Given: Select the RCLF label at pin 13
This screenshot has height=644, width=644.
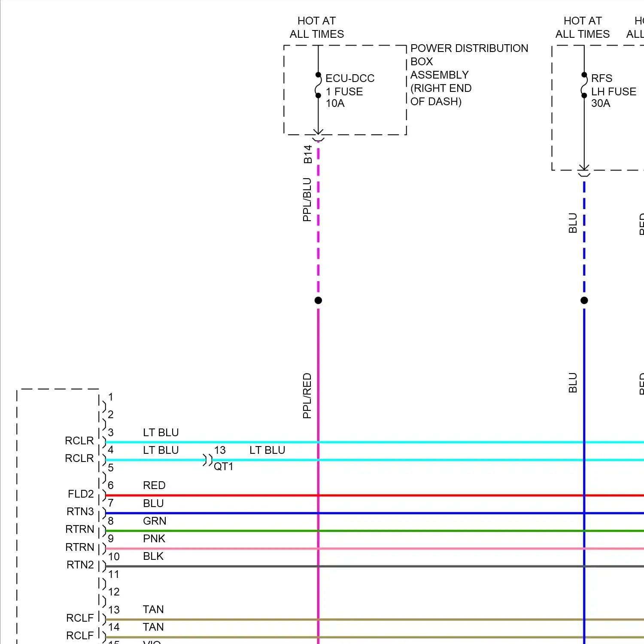Looking at the screenshot, I should (x=80, y=618).
